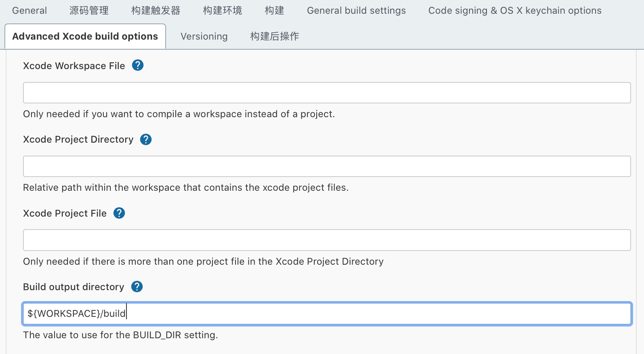Screen dimensions: 644x354
Task: Show help for Xcode Project File
Action: point(119,213)
